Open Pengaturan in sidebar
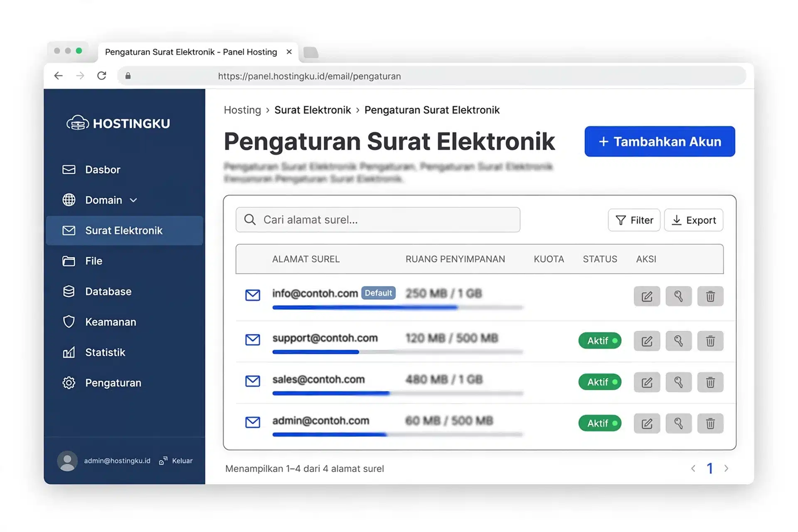 pyautogui.click(x=124, y=383)
